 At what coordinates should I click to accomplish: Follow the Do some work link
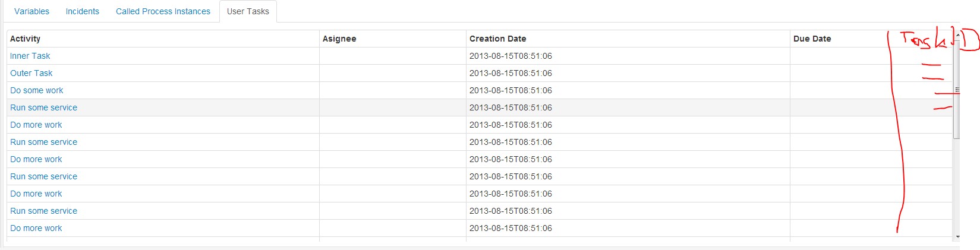point(37,90)
